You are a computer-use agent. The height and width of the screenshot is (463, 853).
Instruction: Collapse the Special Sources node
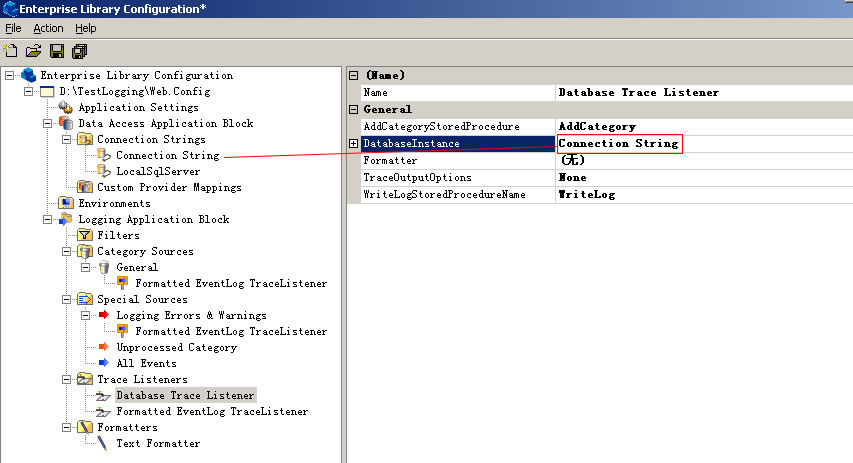tap(66, 299)
